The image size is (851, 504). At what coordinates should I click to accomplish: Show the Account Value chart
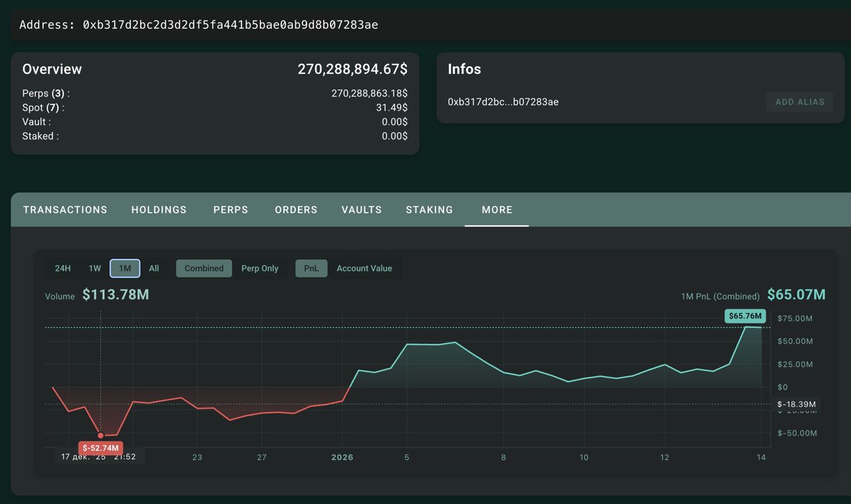coord(364,269)
